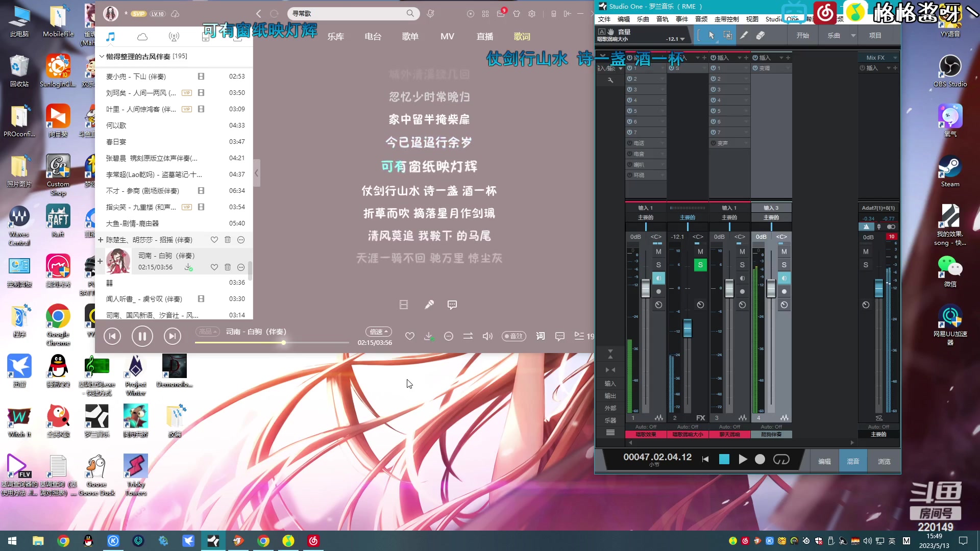Favorite current song with heart icon in player bar
This screenshot has width=980, height=551.
pos(409,336)
